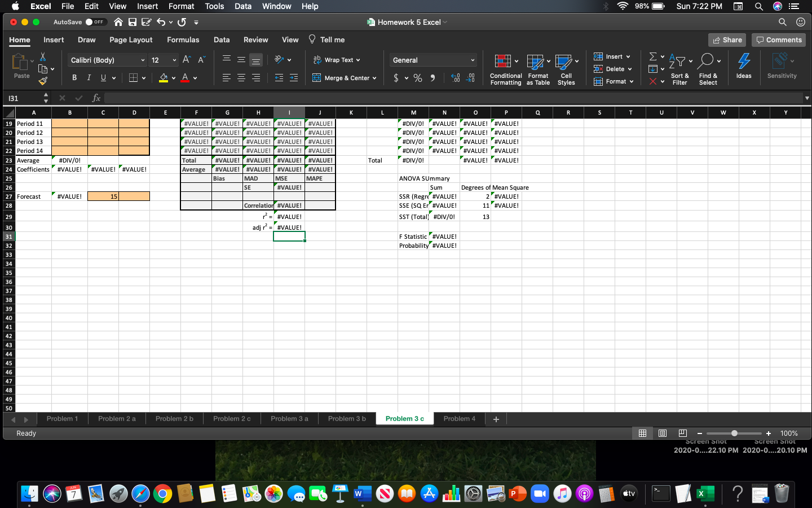Viewport: 812px width, 508px height.
Task: Toggle Underline formatting
Action: 103,78
